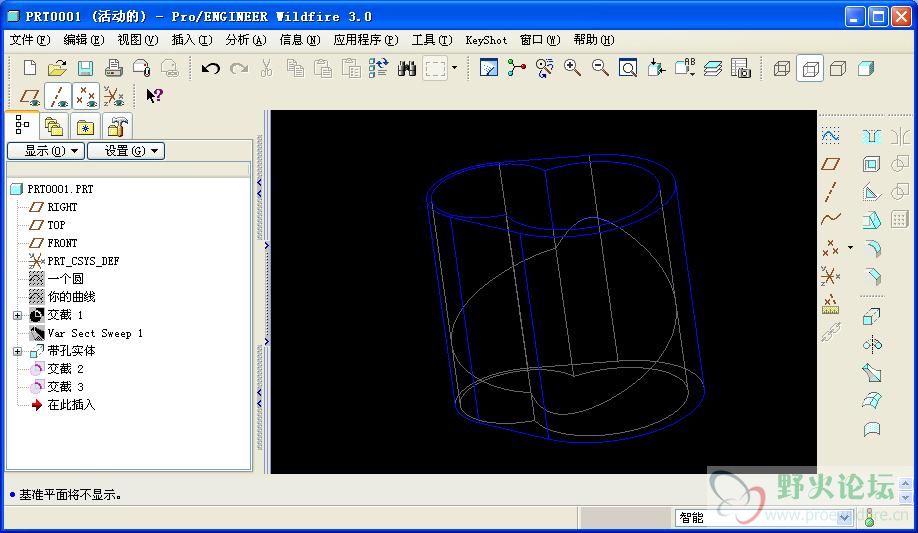Create a datum axis with the right toolbar
Image resolution: width=918 pixels, height=533 pixels.
pyautogui.click(x=830, y=192)
